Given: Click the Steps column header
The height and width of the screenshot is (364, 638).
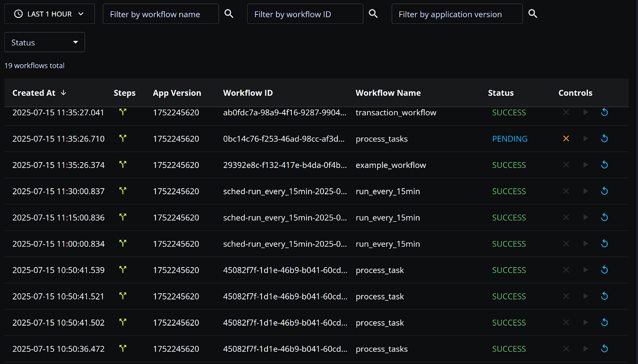Looking at the screenshot, I should [x=124, y=93].
